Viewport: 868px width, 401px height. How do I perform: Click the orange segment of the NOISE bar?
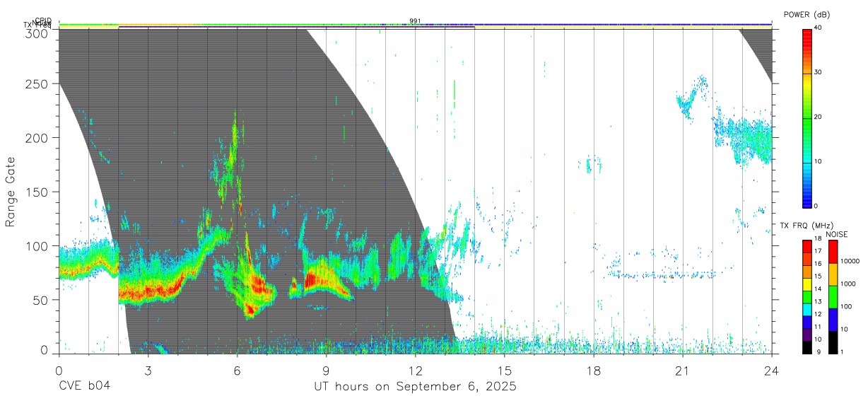coord(833,274)
